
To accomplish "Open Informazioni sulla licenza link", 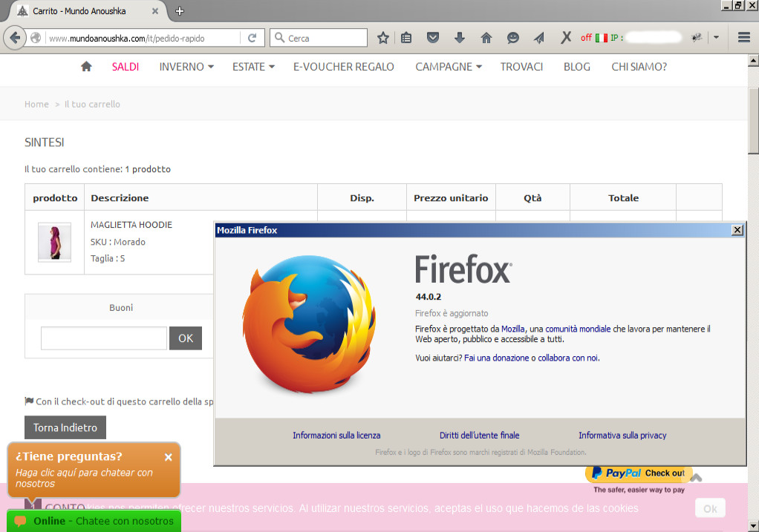I will click(336, 436).
